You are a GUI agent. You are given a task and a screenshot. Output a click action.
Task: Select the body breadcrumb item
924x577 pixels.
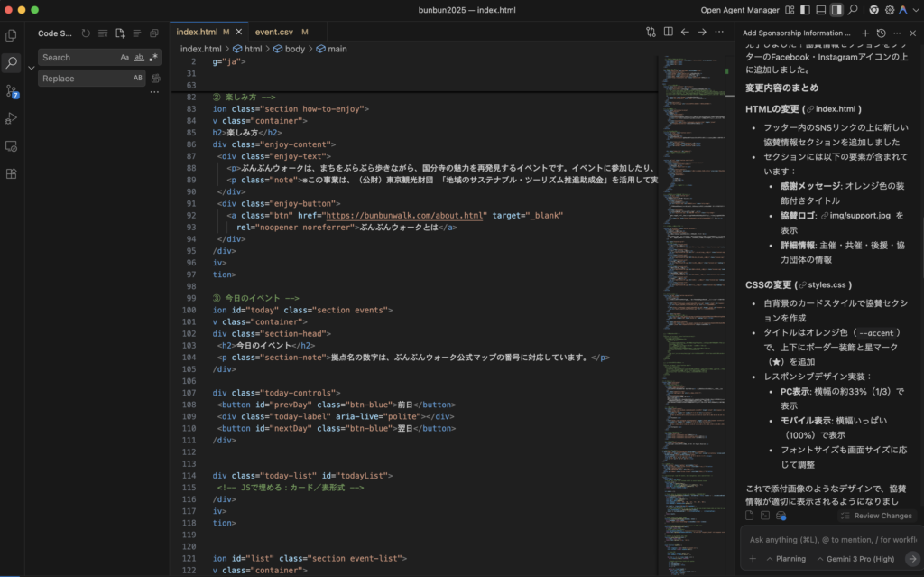click(x=294, y=49)
